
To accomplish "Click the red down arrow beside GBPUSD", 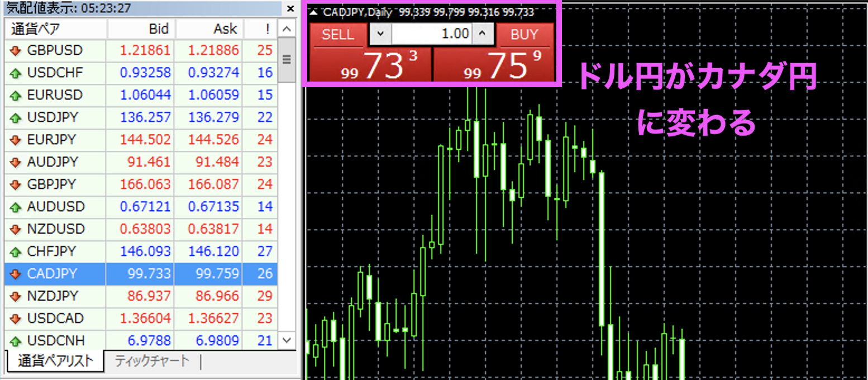I will [x=15, y=51].
